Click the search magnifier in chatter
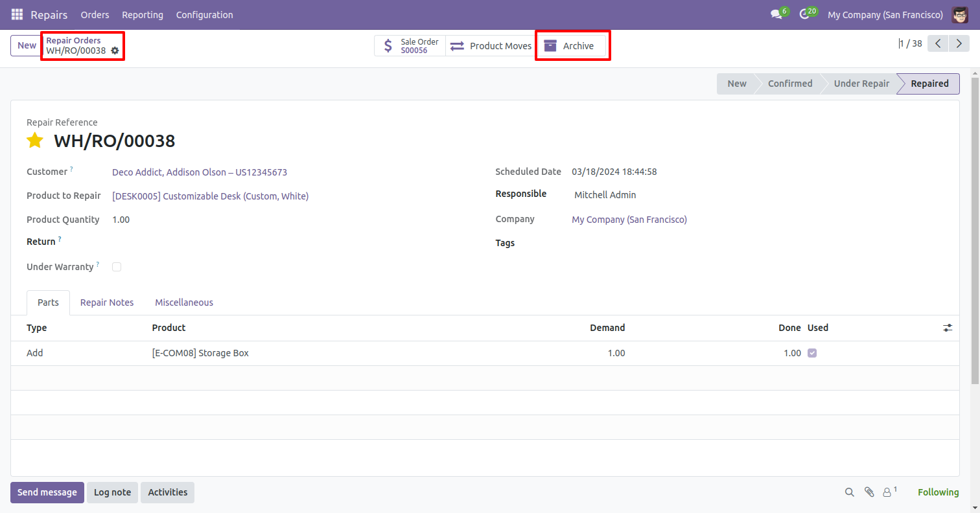The width and height of the screenshot is (980, 513). [x=849, y=492]
